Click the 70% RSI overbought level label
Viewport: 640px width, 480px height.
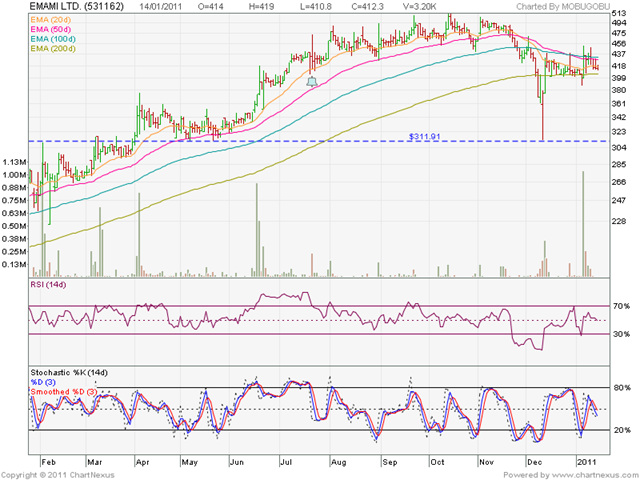pos(621,306)
